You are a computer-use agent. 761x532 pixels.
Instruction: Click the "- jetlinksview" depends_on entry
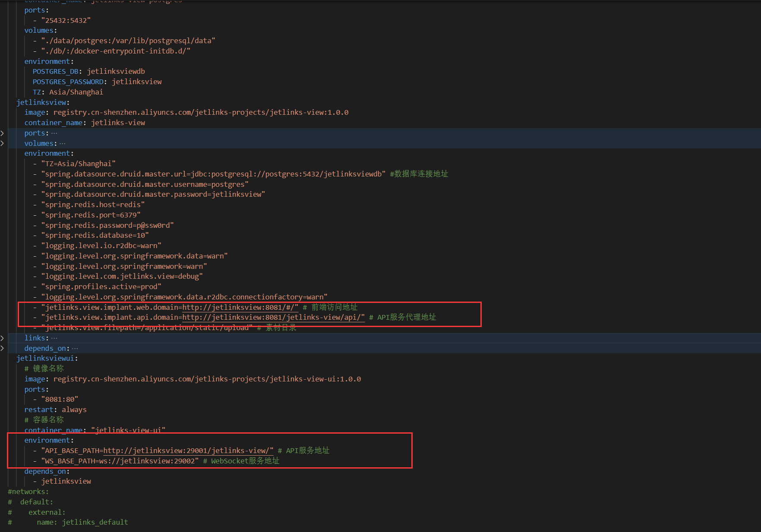pyautogui.click(x=62, y=482)
